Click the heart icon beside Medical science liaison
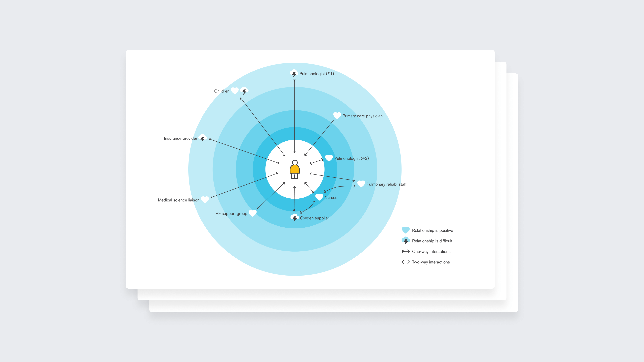 pyautogui.click(x=205, y=200)
